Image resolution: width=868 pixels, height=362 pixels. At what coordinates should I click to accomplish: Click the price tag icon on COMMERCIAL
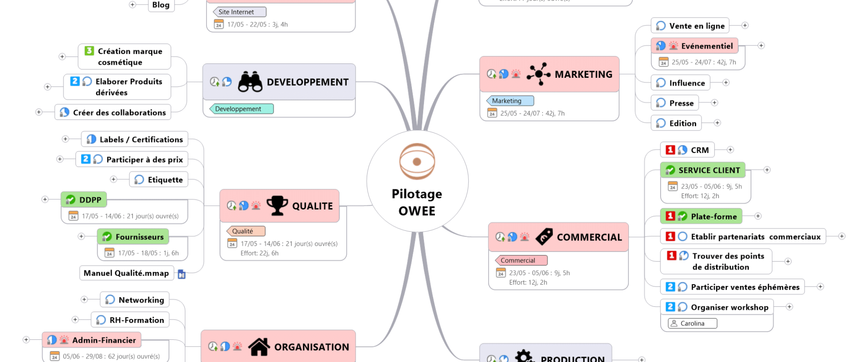[x=544, y=237]
